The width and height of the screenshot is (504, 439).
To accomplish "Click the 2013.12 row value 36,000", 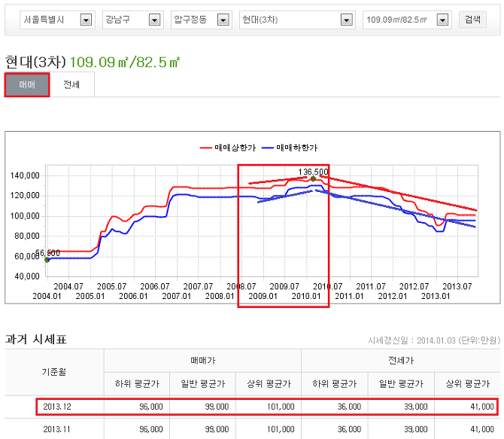I will point(349,407).
